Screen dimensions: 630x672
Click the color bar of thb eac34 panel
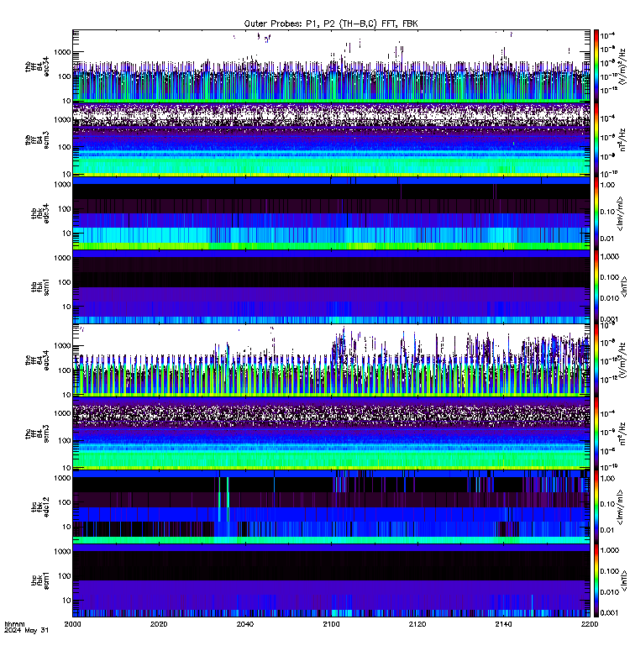coord(596,66)
